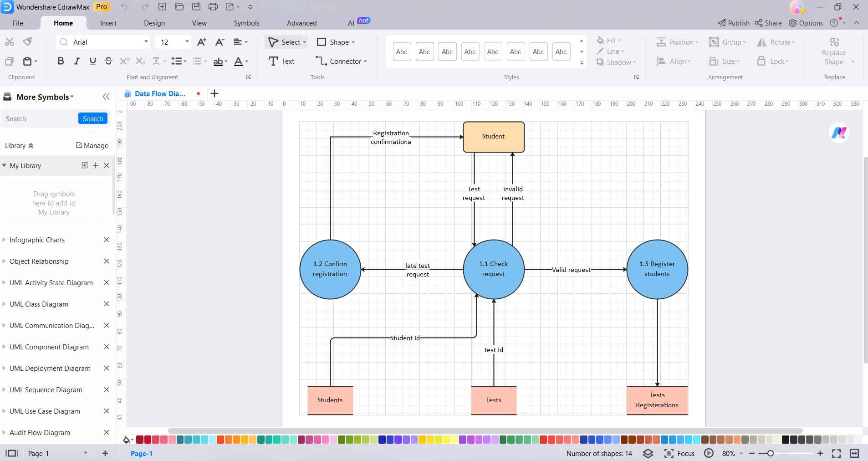Click the presentation Play icon
Viewport: 868px width, 461px height.
[x=709, y=453]
